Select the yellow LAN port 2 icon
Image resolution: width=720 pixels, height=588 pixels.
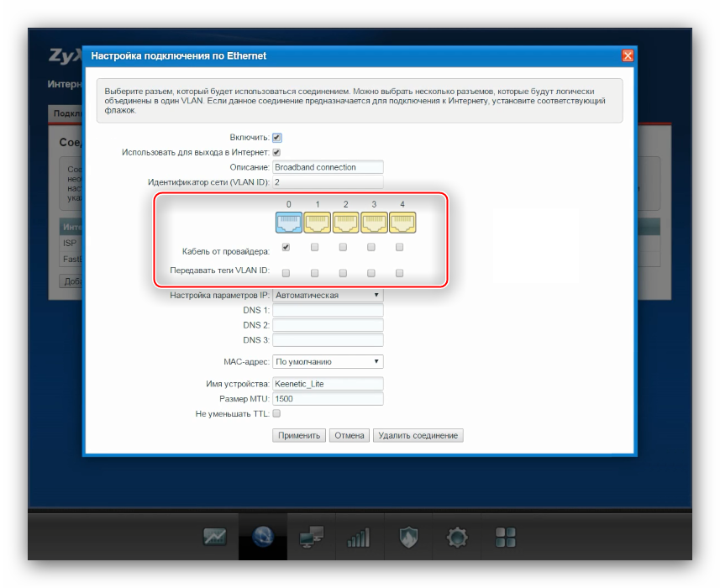tap(346, 222)
